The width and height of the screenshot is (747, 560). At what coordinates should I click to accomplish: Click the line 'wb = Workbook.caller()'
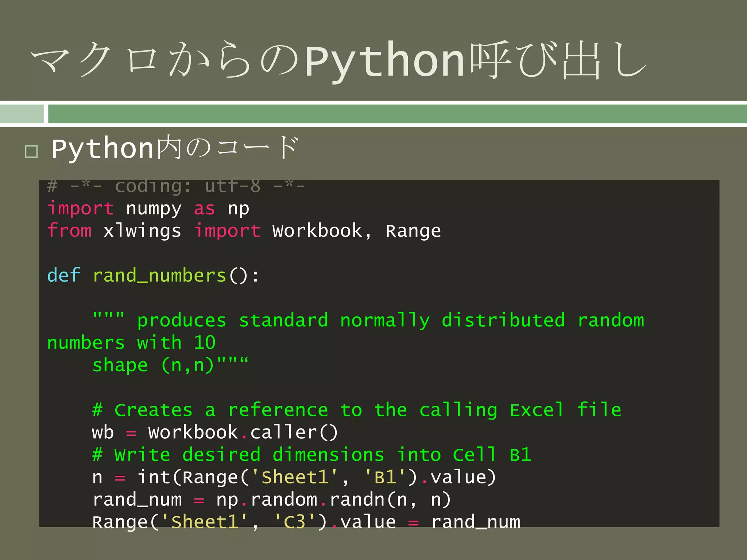coord(215,433)
